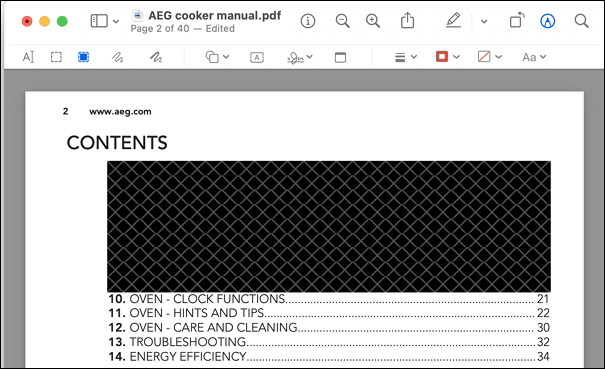Toggle the Markup toolbar button

pyautogui.click(x=548, y=21)
